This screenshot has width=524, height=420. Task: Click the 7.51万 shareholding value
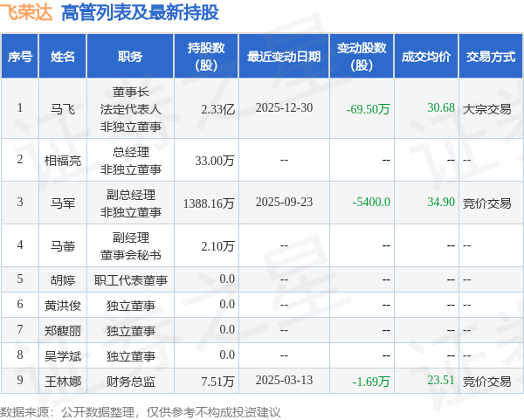[x=217, y=382]
